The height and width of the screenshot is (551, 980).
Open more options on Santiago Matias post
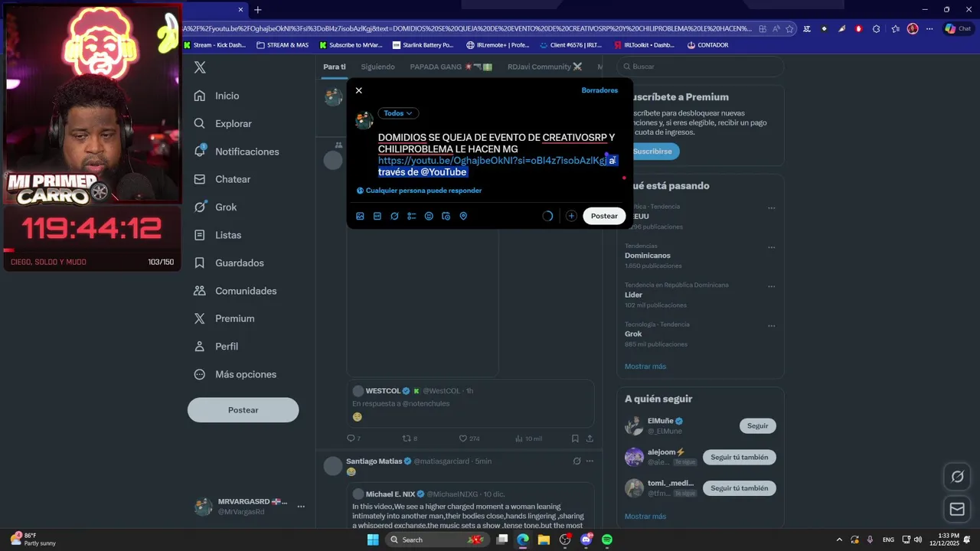coord(590,461)
